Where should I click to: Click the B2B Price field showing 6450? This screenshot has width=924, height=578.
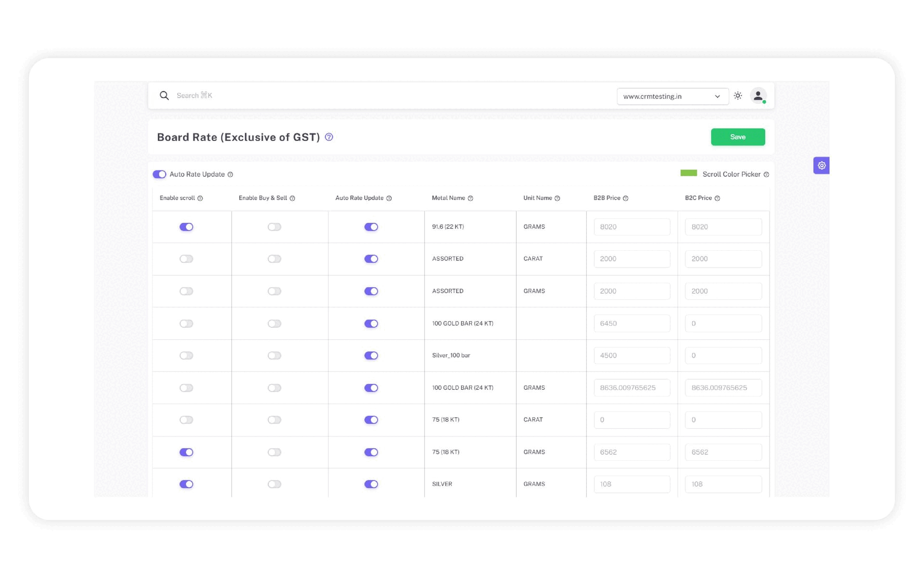click(x=631, y=323)
